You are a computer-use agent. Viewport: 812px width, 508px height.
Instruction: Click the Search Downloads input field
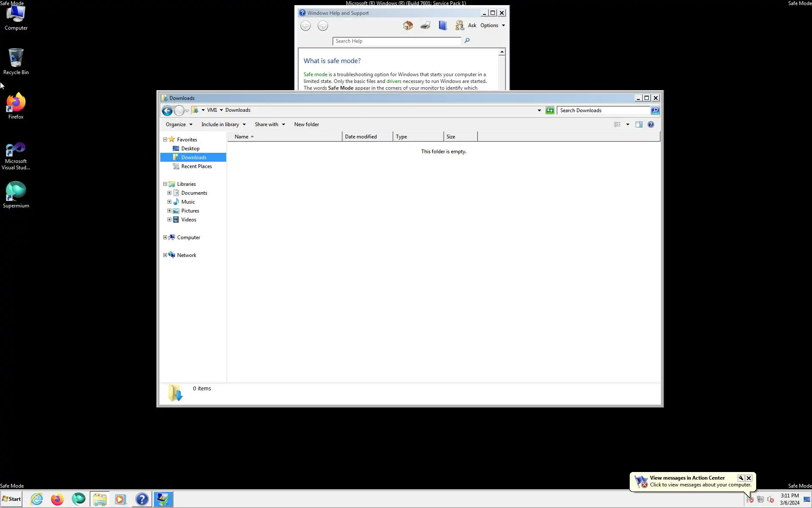[604, 110]
